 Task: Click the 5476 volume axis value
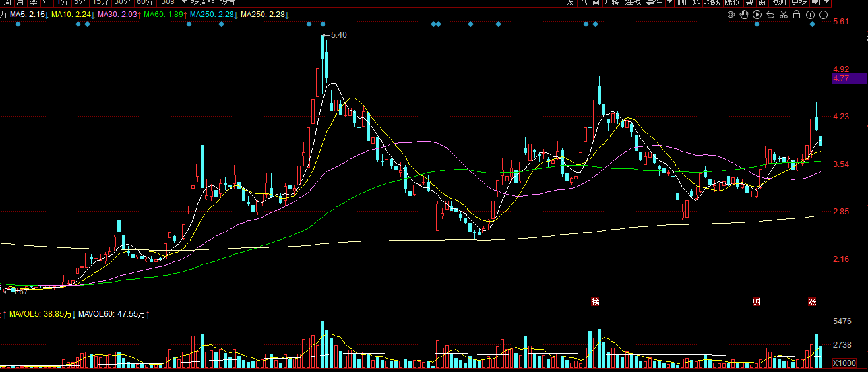click(x=844, y=321)
